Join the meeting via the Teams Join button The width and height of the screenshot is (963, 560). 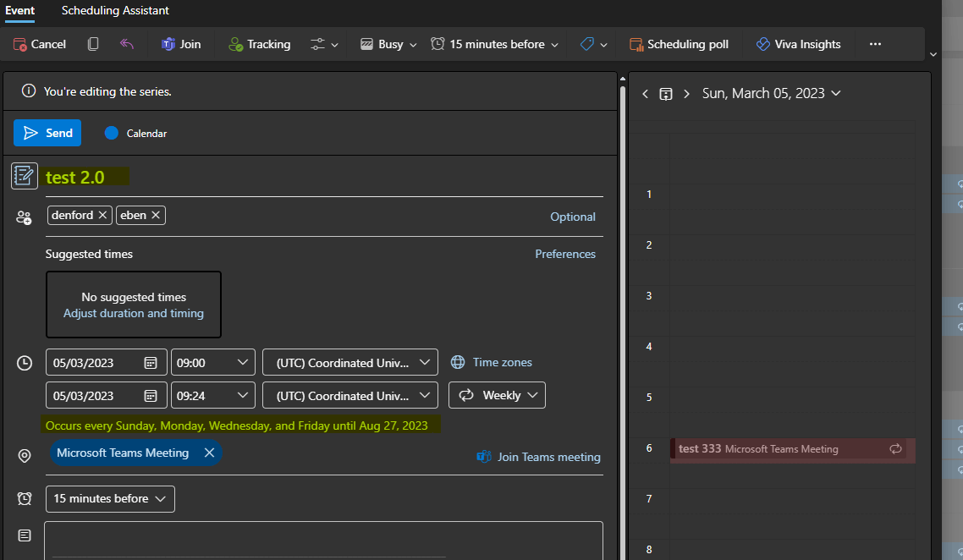(x=181, y=44)
